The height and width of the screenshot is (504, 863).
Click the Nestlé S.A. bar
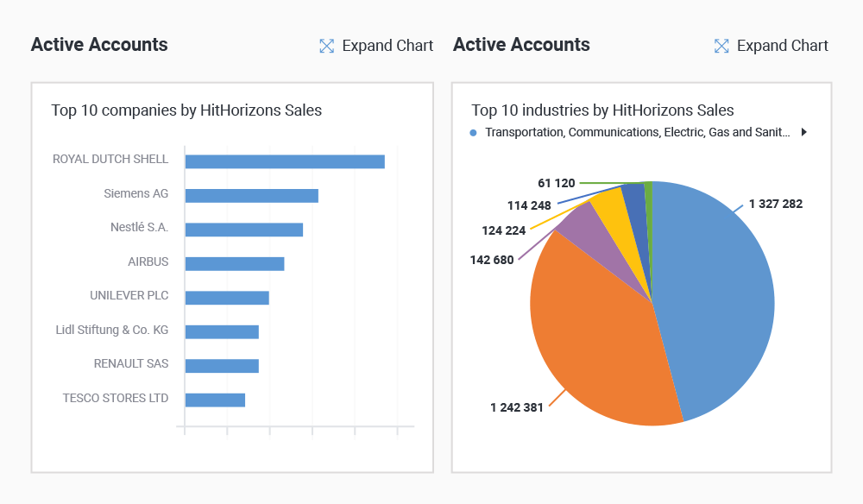pyautogui.click(x=244, y=230)
